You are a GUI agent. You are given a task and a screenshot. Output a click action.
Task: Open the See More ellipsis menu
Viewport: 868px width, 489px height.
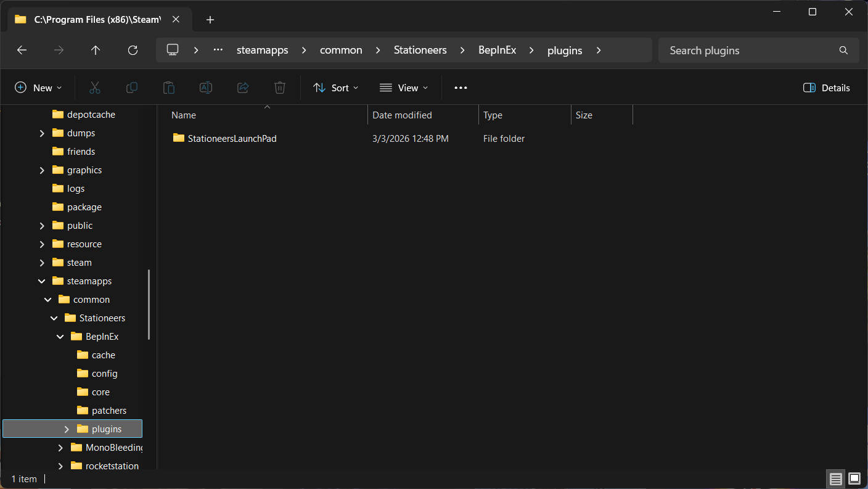(461, 88)
